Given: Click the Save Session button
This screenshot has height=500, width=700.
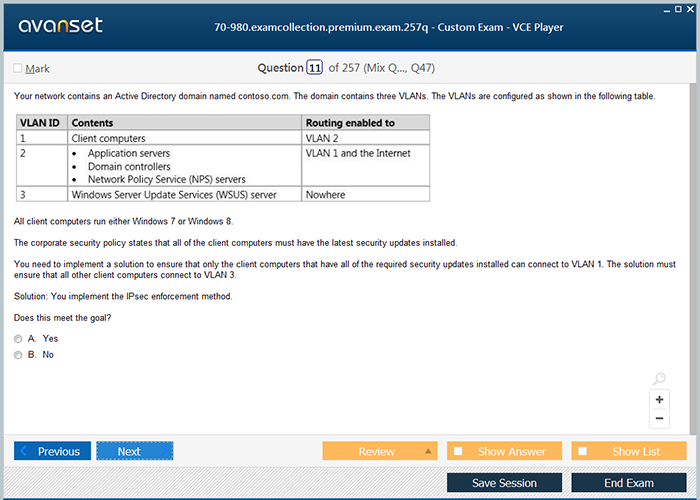Looking at the screenshot, I should 504,483.
